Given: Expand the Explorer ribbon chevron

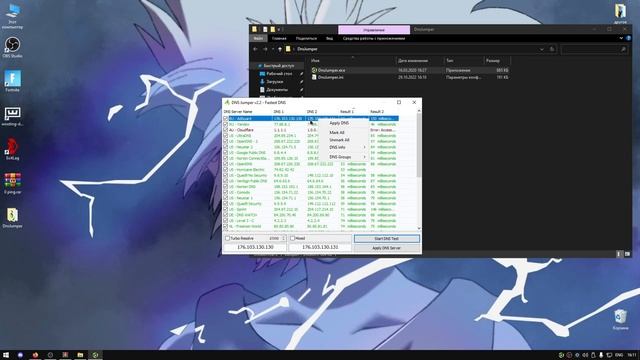Looking at the screenshot, I should [x=621, y=38].
